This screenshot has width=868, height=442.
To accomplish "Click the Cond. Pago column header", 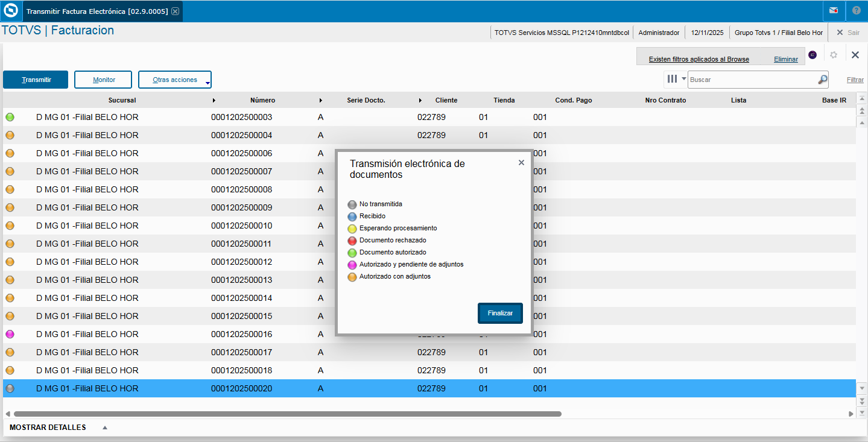I will [x=574, y=100].
